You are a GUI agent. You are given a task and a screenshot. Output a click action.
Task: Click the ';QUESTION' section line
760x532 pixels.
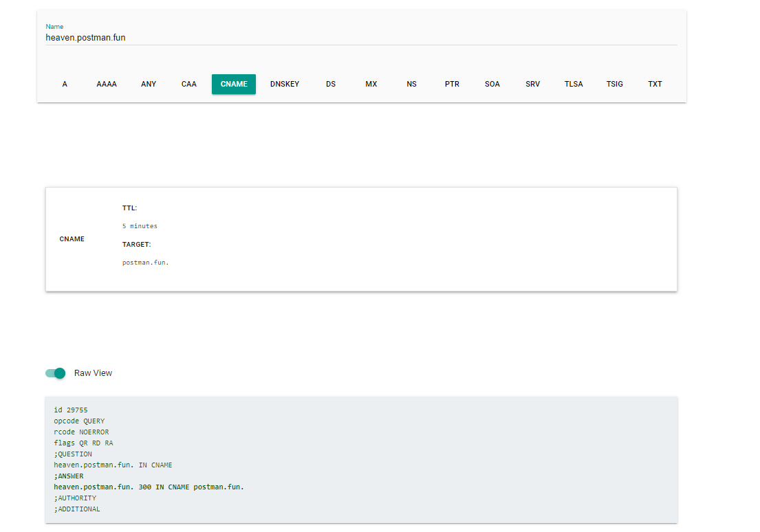(73, 454)
